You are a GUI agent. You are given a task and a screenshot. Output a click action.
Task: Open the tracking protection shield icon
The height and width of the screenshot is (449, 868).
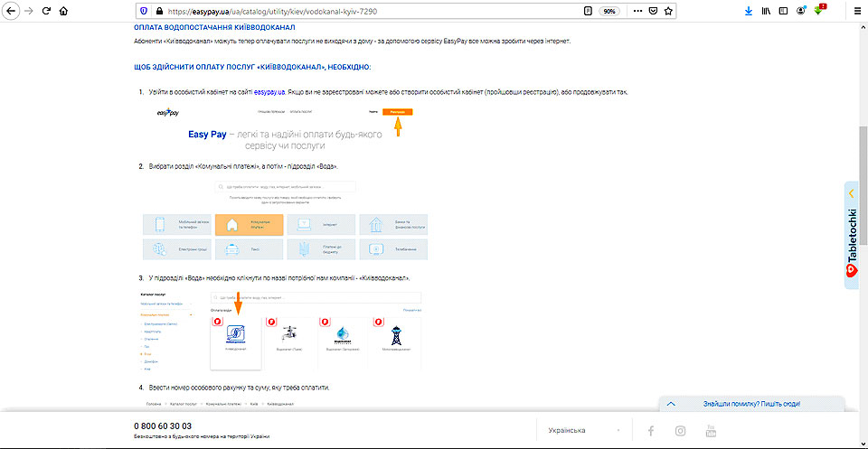click(145, 11)
